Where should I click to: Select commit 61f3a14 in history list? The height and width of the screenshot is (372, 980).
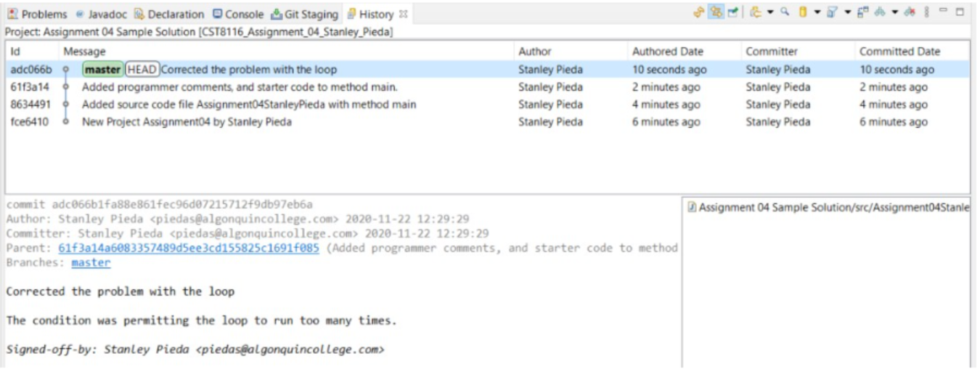click(x=487, y=87)
